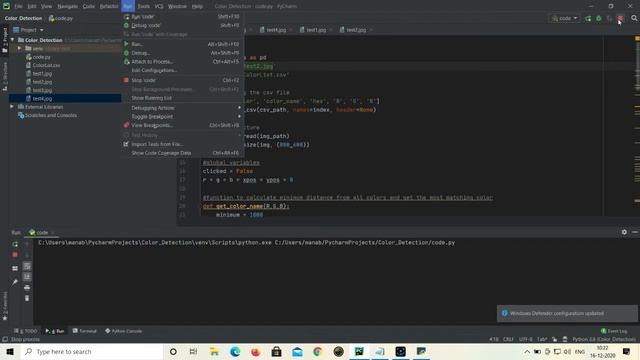Click CRLF line separator in status bar

pos(508,339)
